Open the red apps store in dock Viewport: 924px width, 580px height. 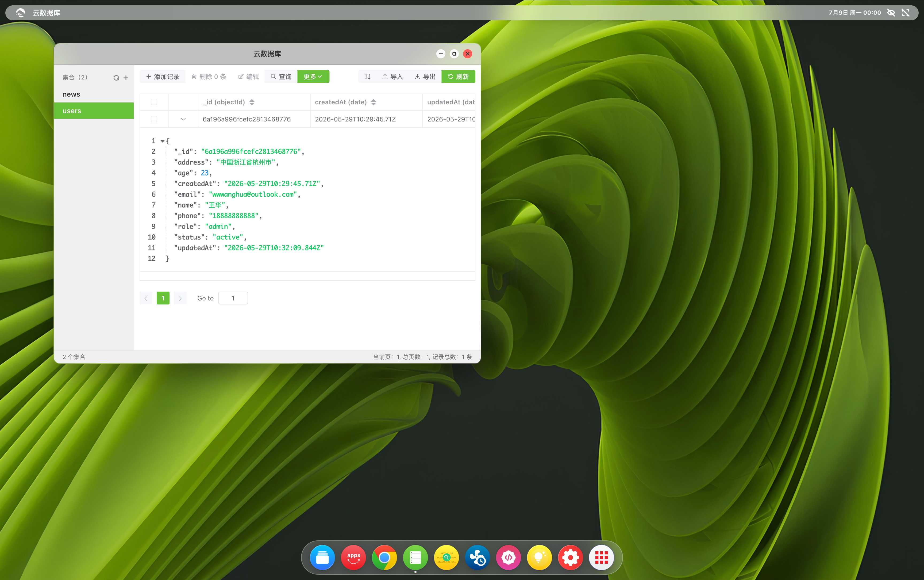click(x=353, y=557)
